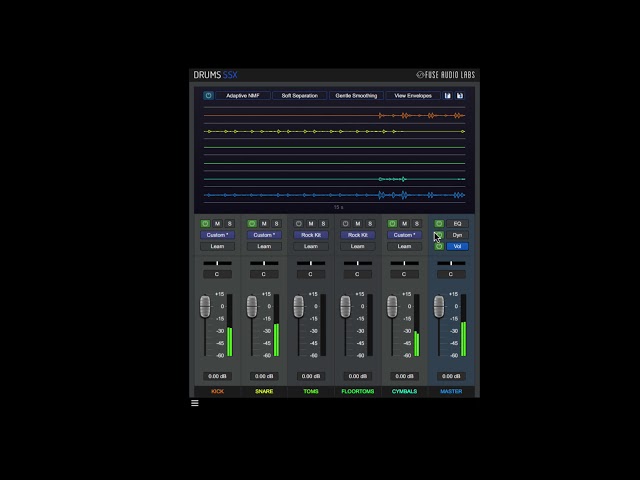The height and width of the screenshot is (480, 640).
Task: Mute the Snare channel
Action: (264, 224)
